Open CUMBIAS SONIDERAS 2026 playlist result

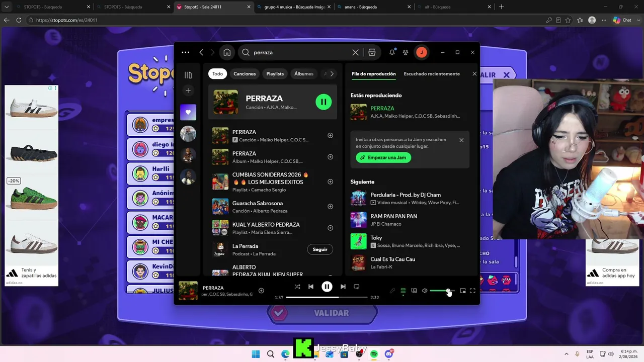coord(273,182)
